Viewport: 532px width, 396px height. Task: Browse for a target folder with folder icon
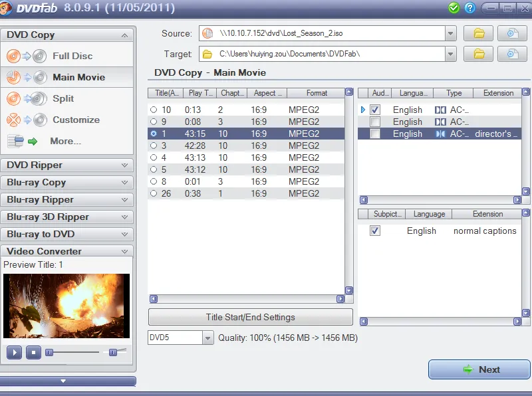coord(478,54)
